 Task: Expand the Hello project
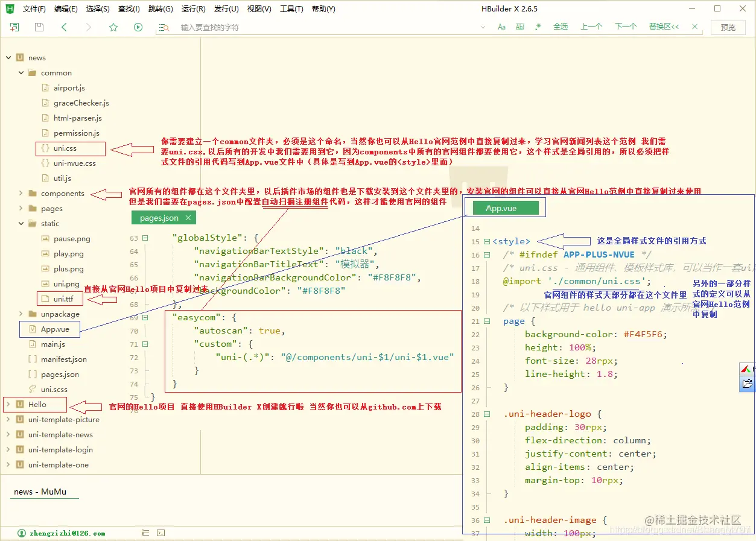pyautogui.click(x=8, y=405)
